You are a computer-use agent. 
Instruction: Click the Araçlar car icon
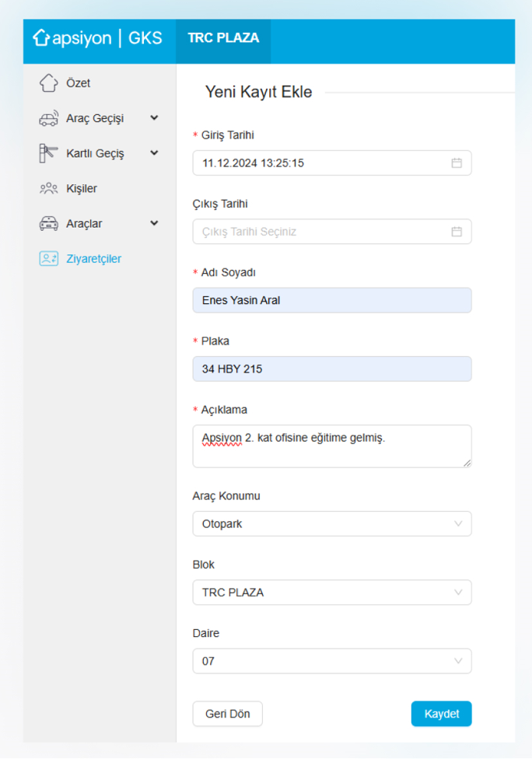point(48,223)
